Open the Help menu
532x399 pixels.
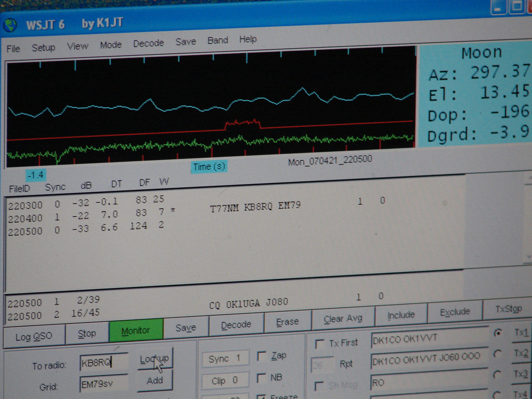[x=248, y=39]
